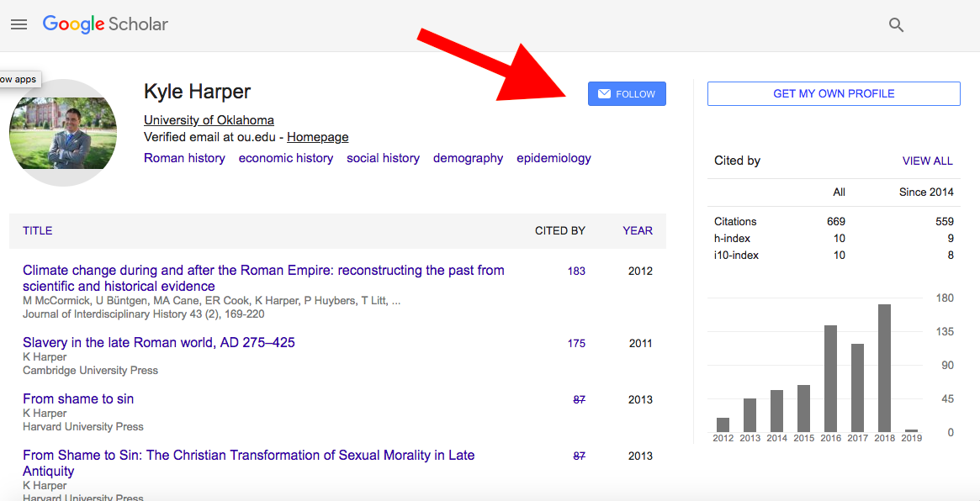
Task: Click the search magnifier icon
Action: (896, 25)
